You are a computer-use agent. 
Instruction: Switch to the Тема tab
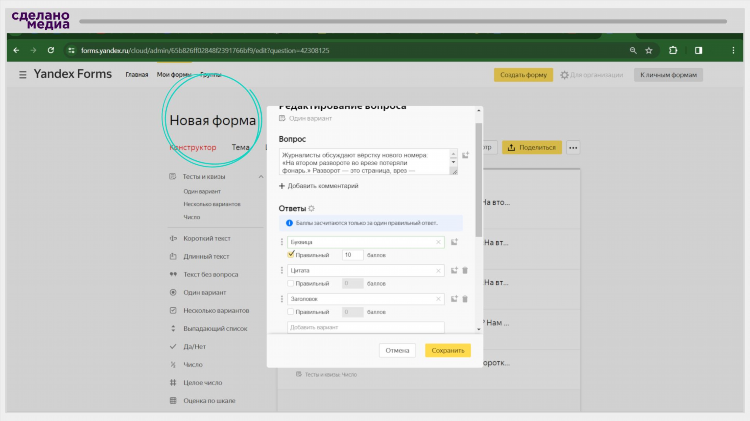241,147
